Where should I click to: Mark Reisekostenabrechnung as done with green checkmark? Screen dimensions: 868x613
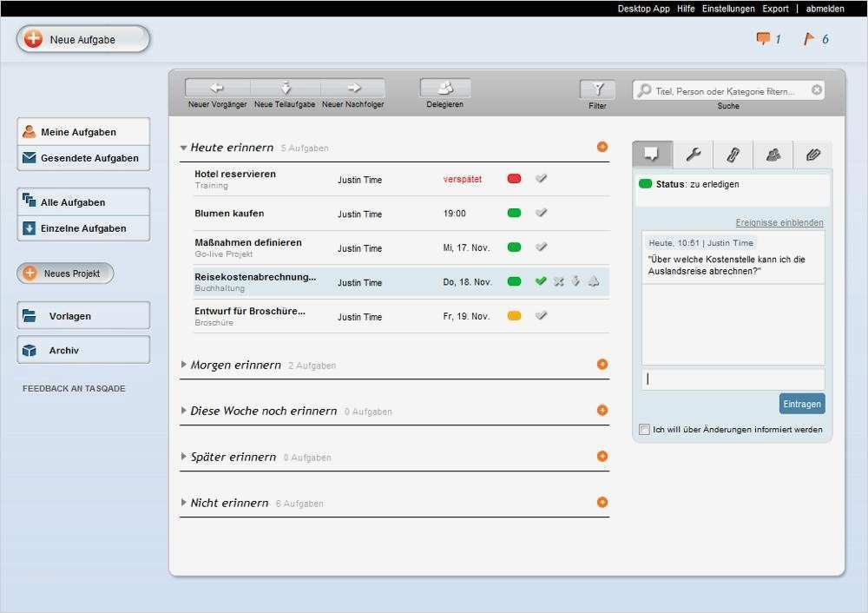(541, 280)
